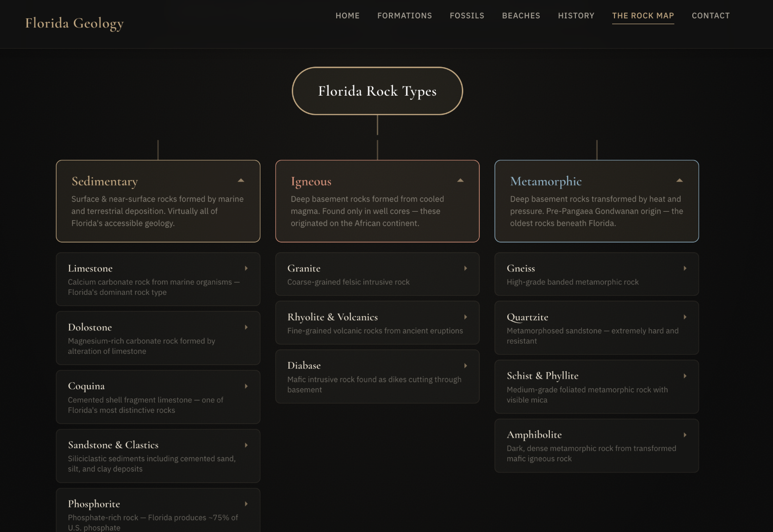Click 'Fine-grained volcanic rocks' description text
The width and height of the screenshot is (773, 532).
coord(375,331)
